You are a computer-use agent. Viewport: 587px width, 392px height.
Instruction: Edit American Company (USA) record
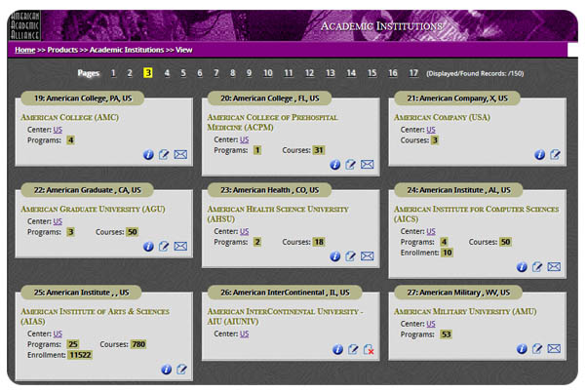(555, 154)
